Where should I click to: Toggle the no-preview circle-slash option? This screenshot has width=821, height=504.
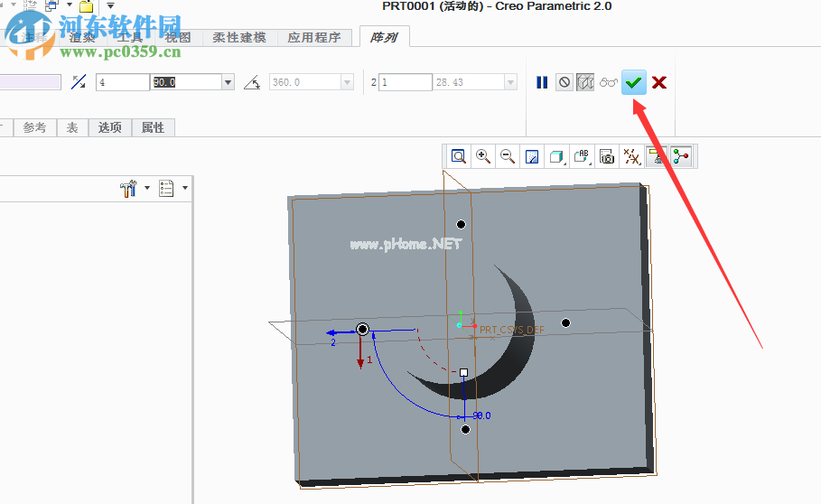pos(564,82)
